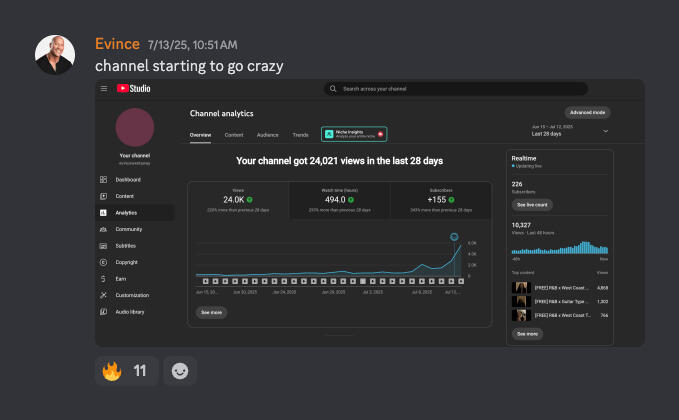Image resolution: width=679 pixels, height=420 pixels.
Task: Select the Subscribers metric card
Action: pyautogui.click(x=440, y=201)
